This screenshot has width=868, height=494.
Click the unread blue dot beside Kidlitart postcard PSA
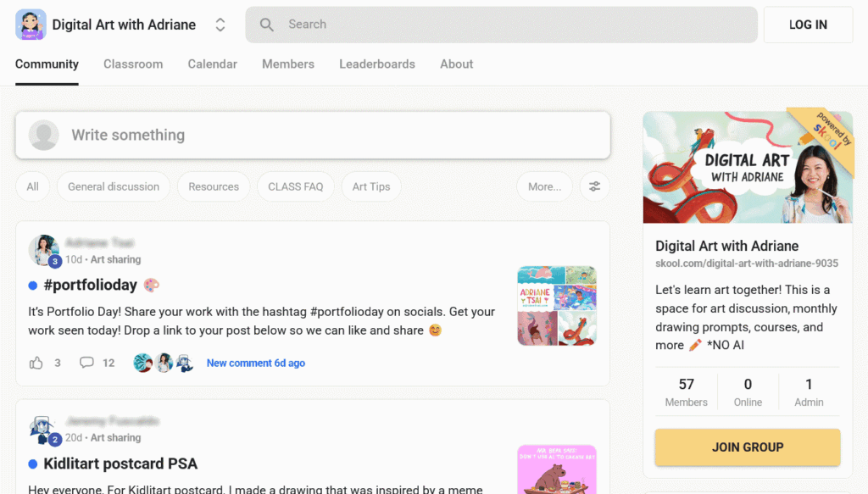(x=33, y=464)
